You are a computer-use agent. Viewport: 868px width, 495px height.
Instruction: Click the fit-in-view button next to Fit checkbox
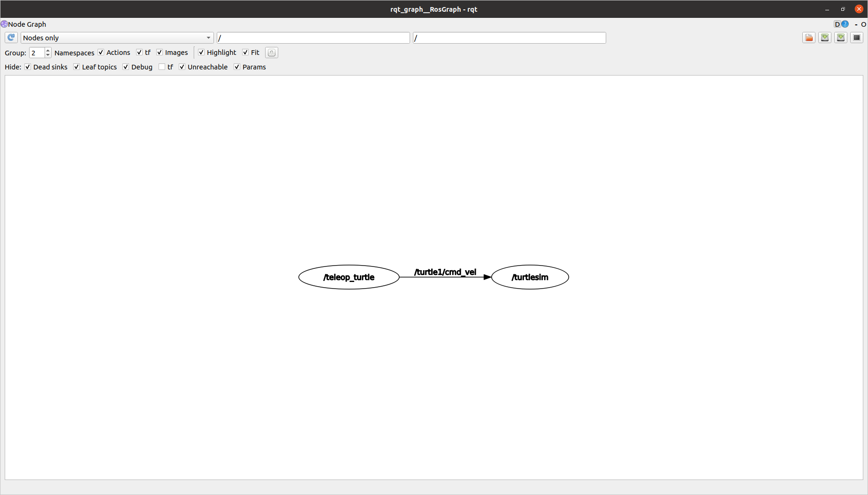pos(272,53)
